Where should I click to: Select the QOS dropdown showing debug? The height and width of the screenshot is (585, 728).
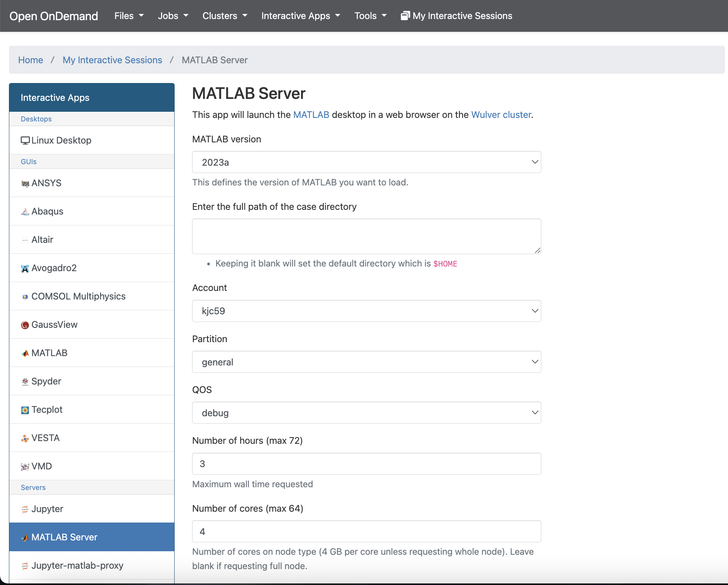(x=367, y=413)
